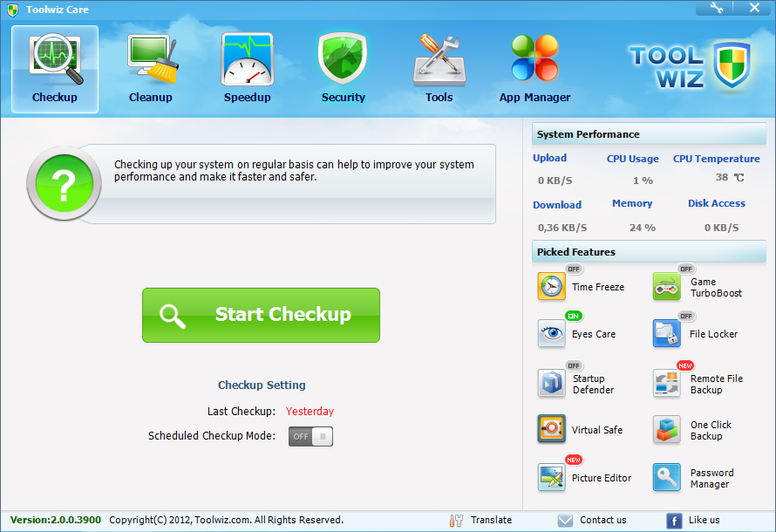
Task: Click the Version:2.0.0.3900 text
Action: tap(56, 520)
